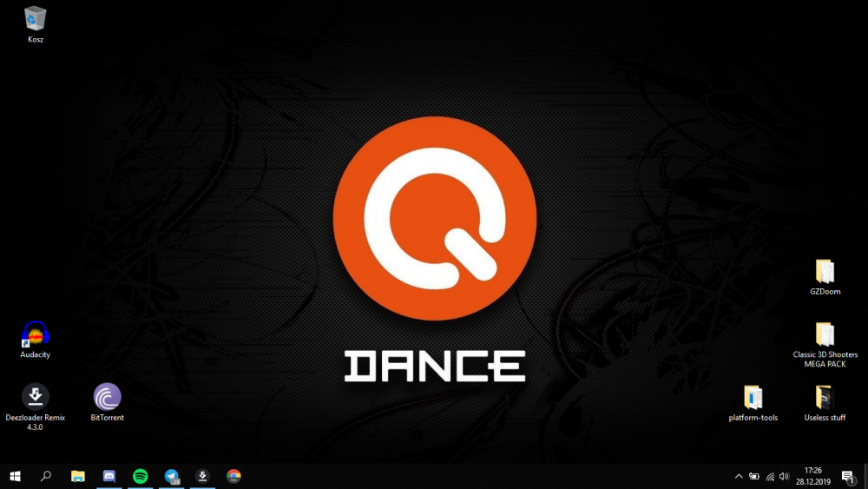868x489 pixels.
Task: Open the clock and date calendar flyout
Action: coord(813,476)
